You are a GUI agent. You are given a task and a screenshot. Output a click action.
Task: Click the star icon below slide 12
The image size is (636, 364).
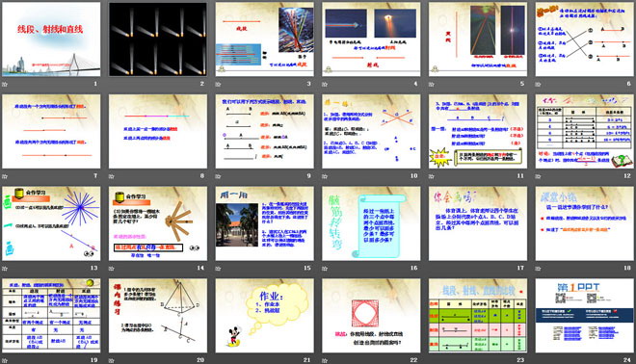pyautogui.click(x=538, y=176)
